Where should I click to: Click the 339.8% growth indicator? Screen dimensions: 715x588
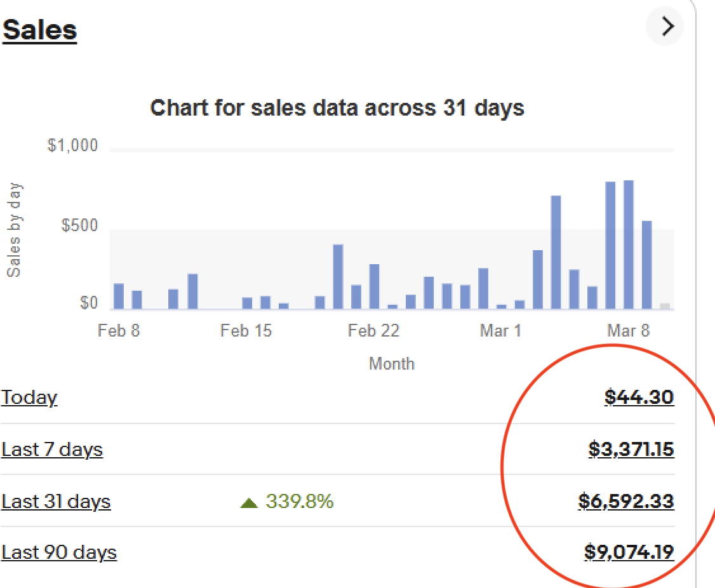tap(300, 502)
